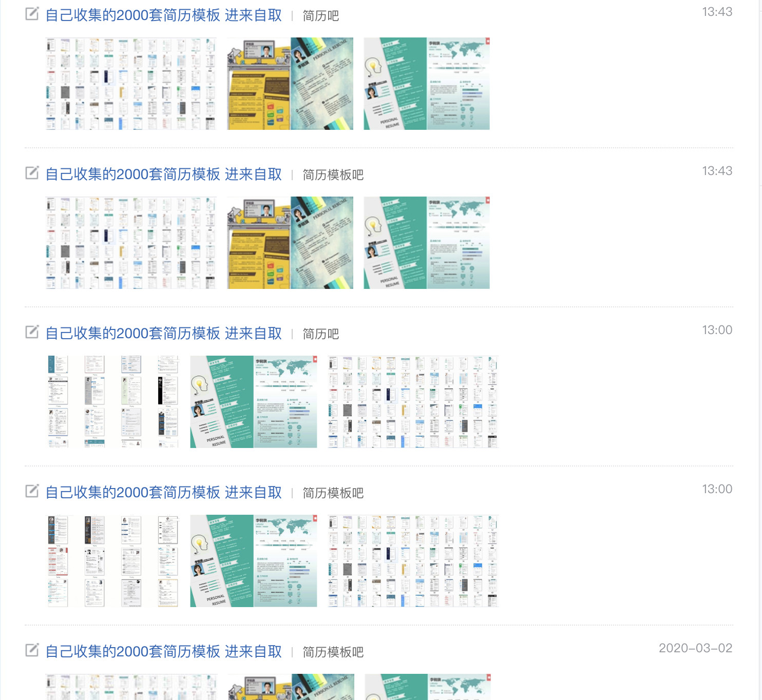Go to 简历吧 forum from the 13:00 post

(x=321, y=334)
